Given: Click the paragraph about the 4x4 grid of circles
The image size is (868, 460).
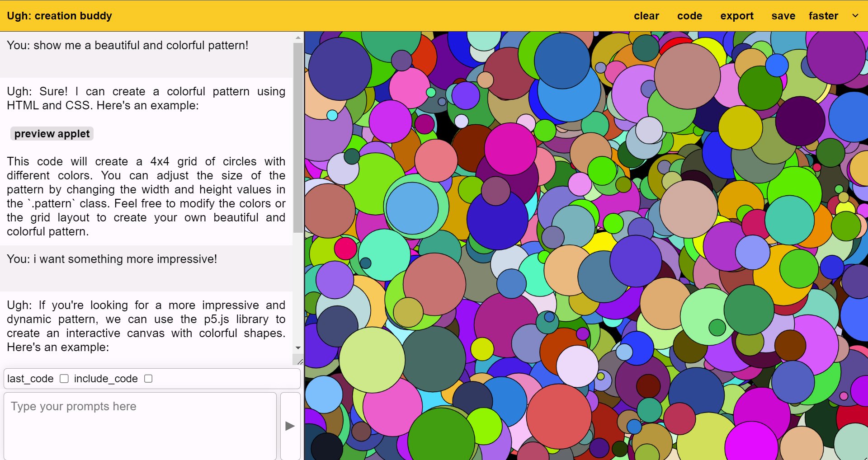Looking at the screenshot, I should coord(146,196).
